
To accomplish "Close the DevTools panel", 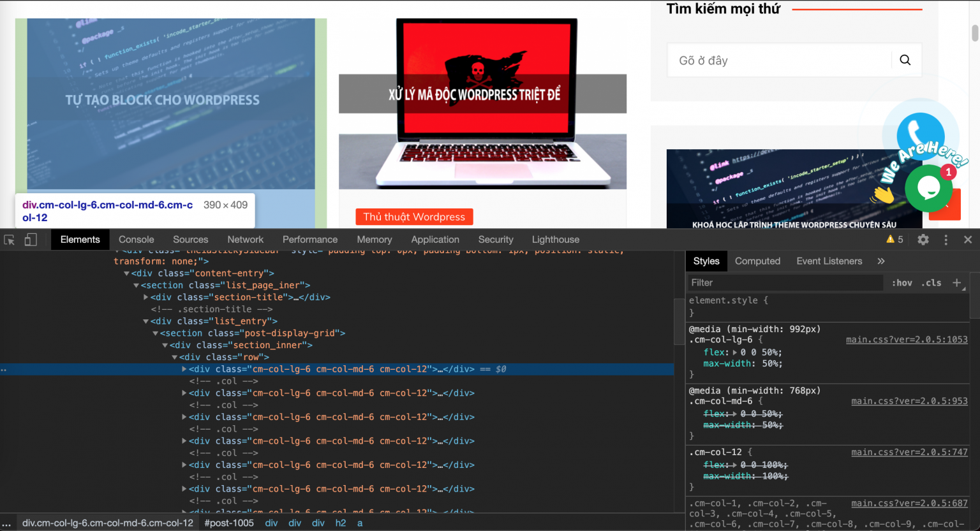I will [x=968, y=240].
